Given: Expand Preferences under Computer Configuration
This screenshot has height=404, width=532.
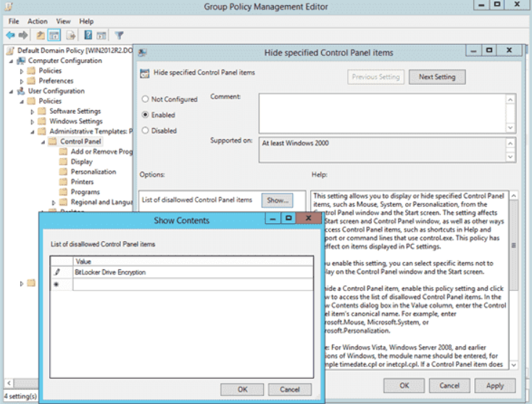Looking at the screenshot, I should (x=22, y=81).
